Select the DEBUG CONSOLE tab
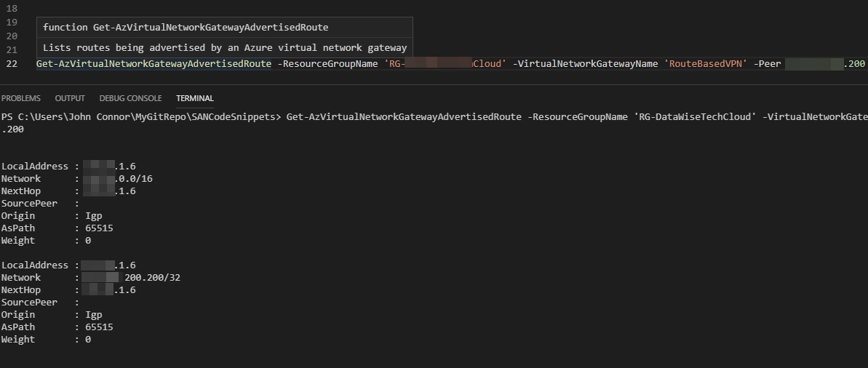Image resolution: width=868 pixels, height=368 pixels. (x=130, y=98)
